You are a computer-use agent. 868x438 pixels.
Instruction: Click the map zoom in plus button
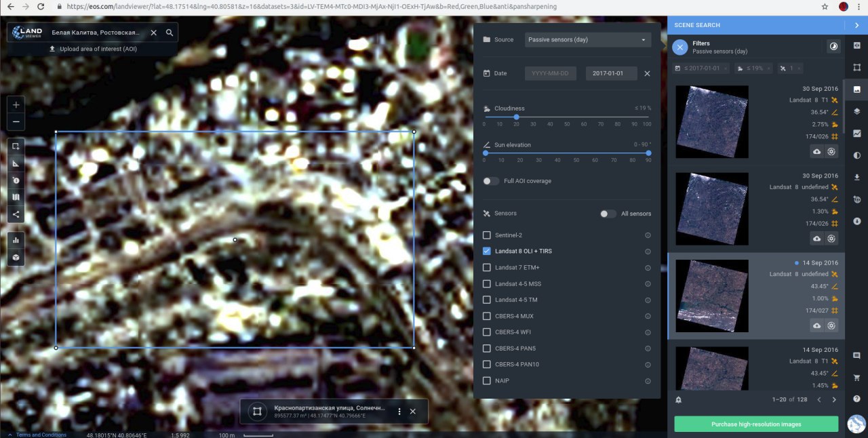coord(16,105)
